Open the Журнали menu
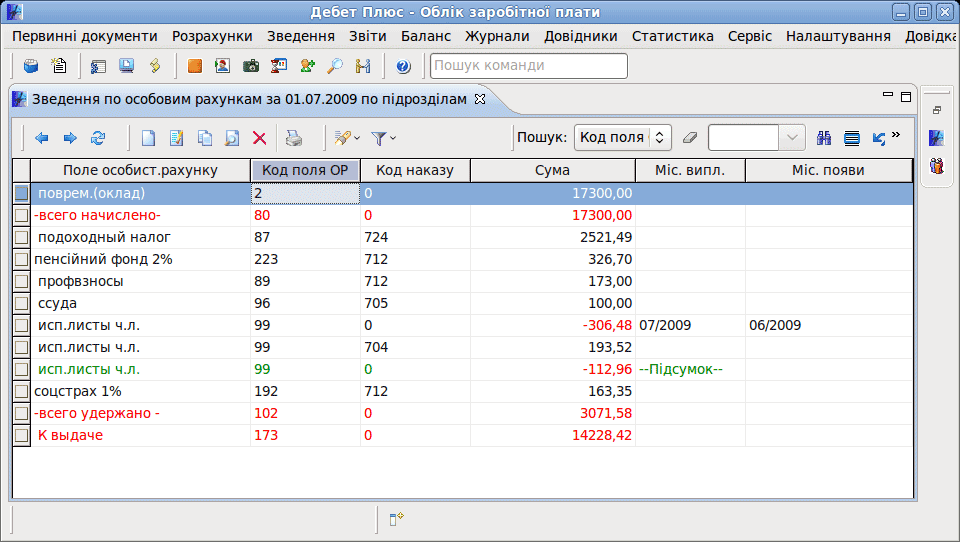This screenshot has height=542, width=960. (497, 36)
